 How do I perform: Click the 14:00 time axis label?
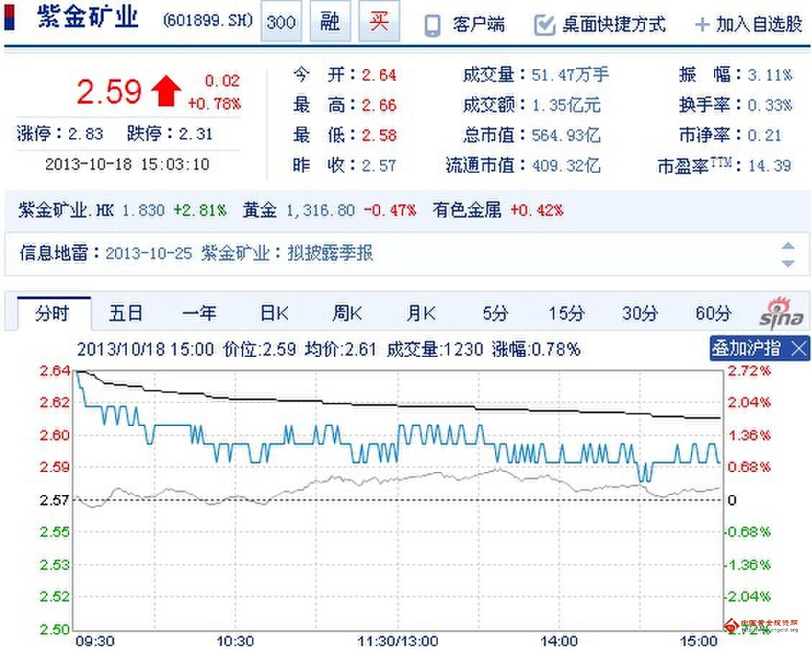559,641
